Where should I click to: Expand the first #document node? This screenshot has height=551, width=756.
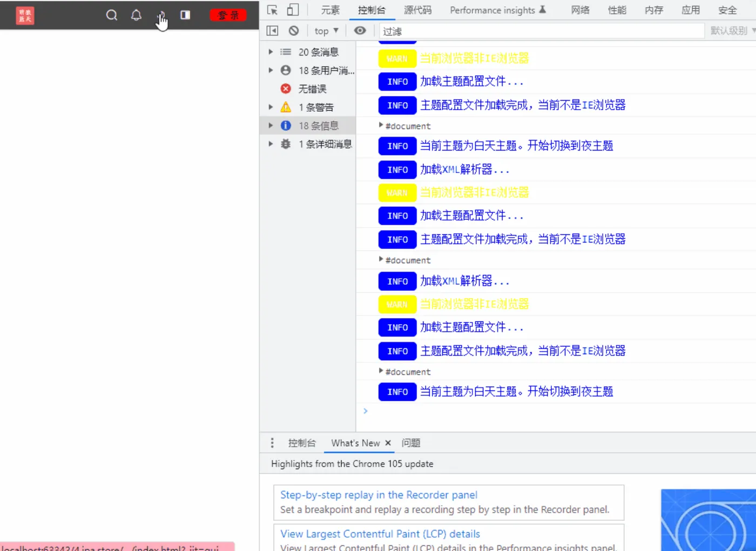381,125
